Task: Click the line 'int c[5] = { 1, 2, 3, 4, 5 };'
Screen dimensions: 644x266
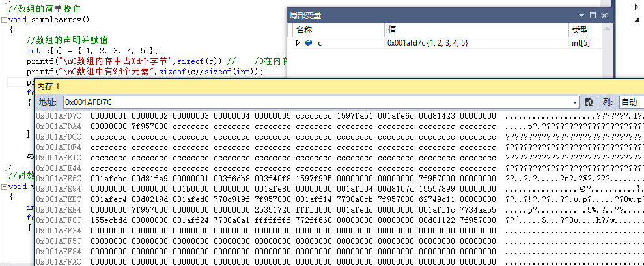Action: (92, 51)
